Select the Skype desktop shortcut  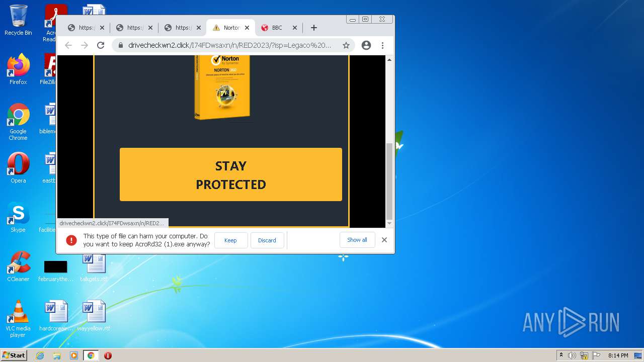18,217
